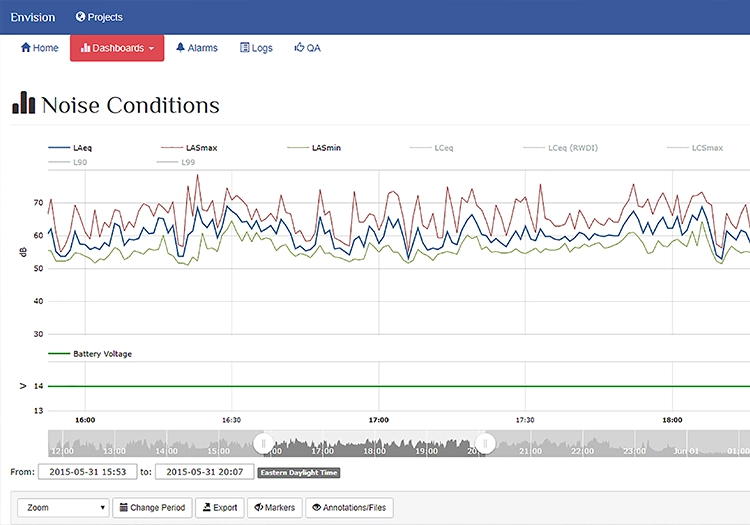Toggle the LASmin series in legend
750x525 pixels.
pyautogui.click(x=314, y=148)
